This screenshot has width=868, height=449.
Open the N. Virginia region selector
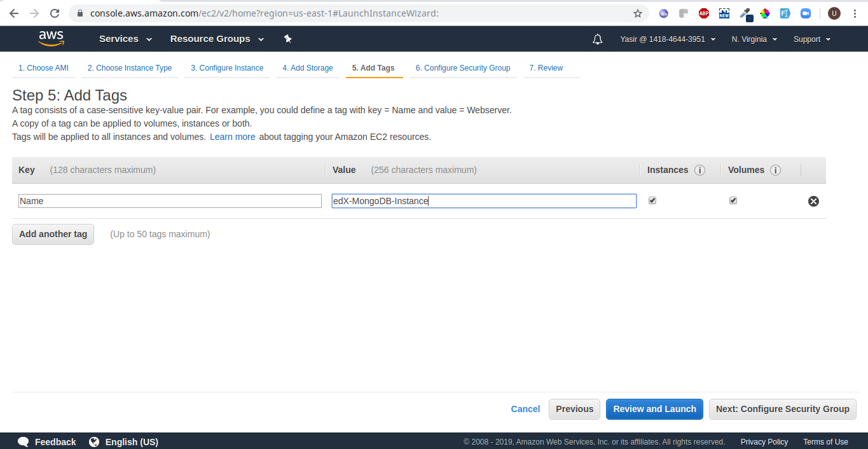coord(754,39)
